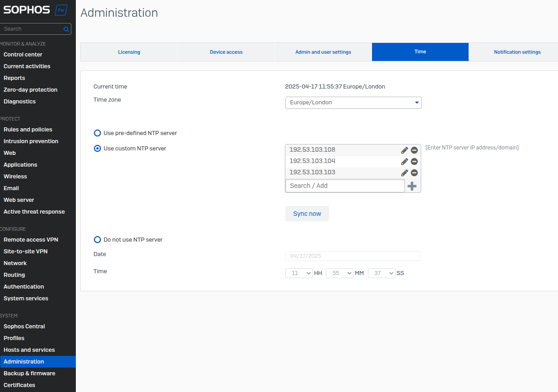Open the hours HH dropdown
Viewport: 558px width, 392px height.
[299, 273]
